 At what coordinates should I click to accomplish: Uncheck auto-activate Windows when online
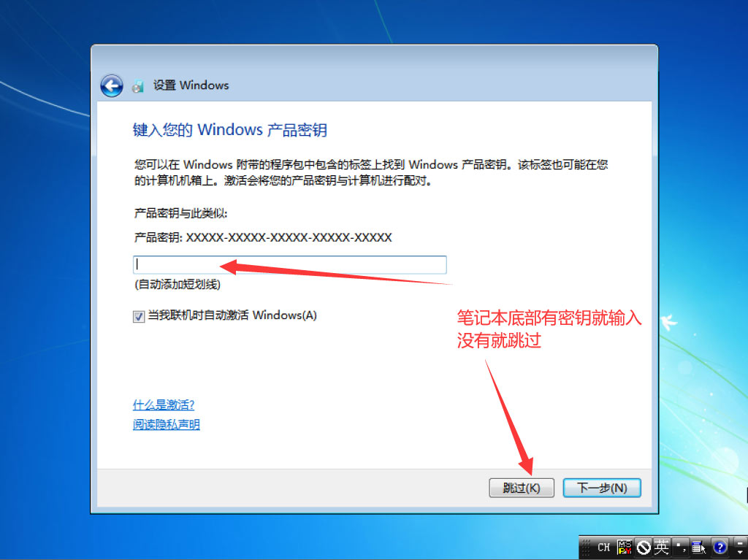coord(139,316)
